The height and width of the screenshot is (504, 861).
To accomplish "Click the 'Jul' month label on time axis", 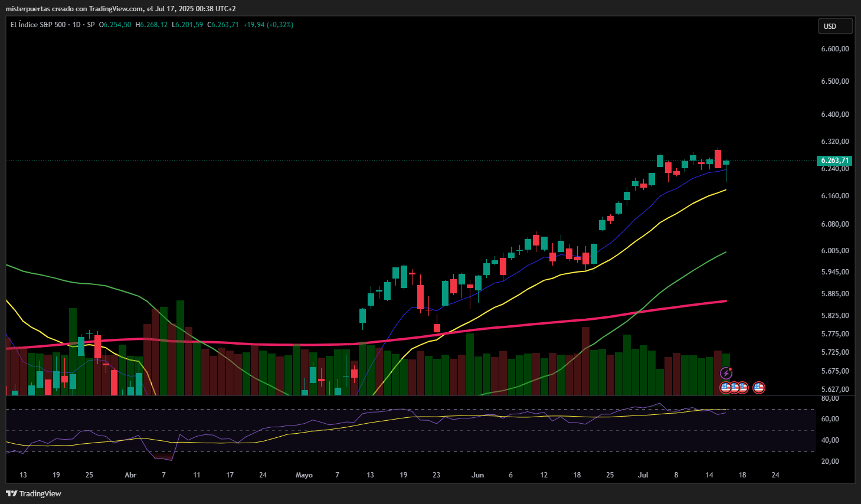I will 643,475.
